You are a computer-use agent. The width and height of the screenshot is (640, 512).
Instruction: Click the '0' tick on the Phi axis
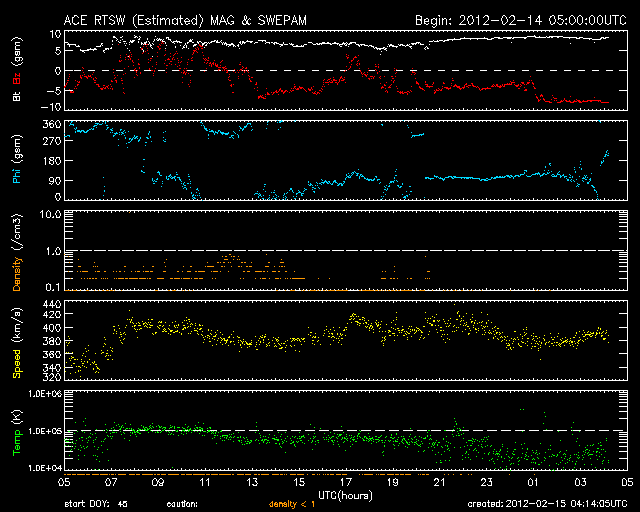coord(58,197)
